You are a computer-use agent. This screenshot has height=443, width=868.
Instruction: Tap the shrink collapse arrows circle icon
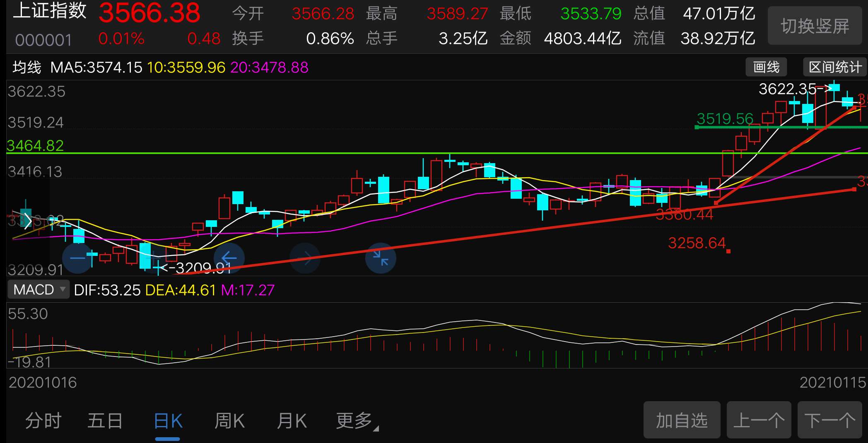(x=381, y=258)
